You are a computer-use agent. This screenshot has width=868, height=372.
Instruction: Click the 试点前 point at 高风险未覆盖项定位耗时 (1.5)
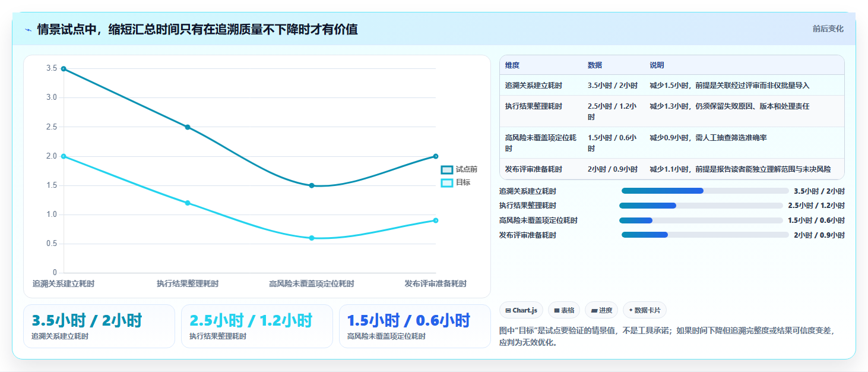[312, 185]
